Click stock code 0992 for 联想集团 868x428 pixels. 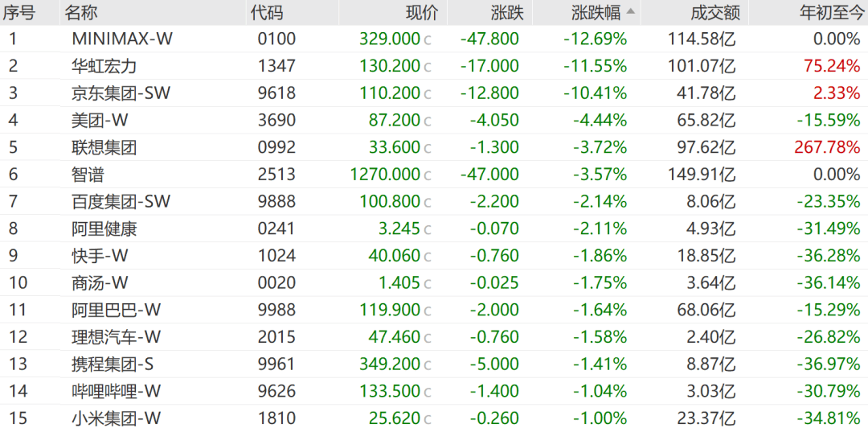point(276,147)
